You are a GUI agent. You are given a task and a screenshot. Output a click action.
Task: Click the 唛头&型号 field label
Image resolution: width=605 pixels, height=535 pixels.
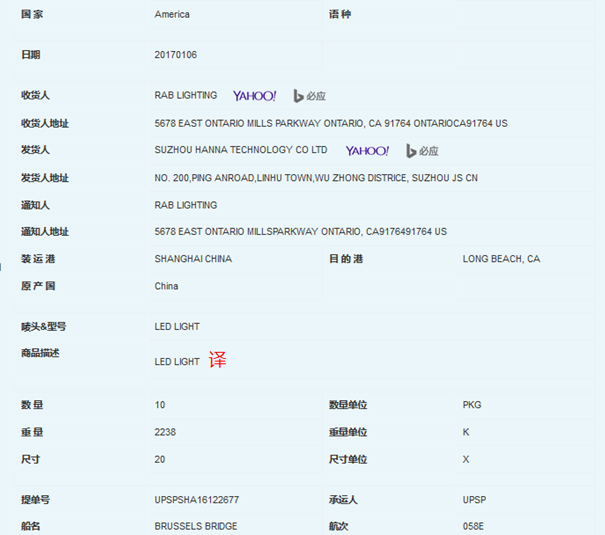click(44, 327)
